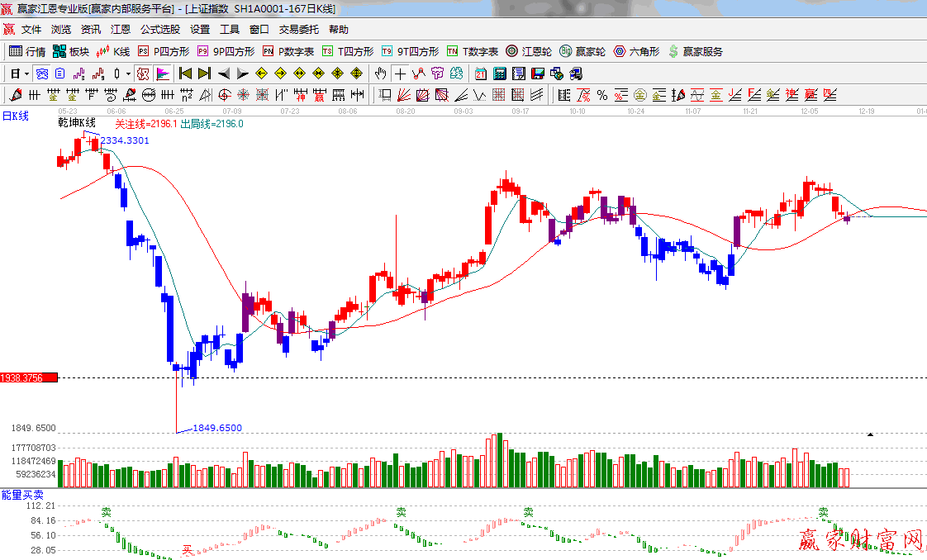Open the calendar icon in the toolbar
The height and width of the screenshot is (560, 927).
coord(481,74)
